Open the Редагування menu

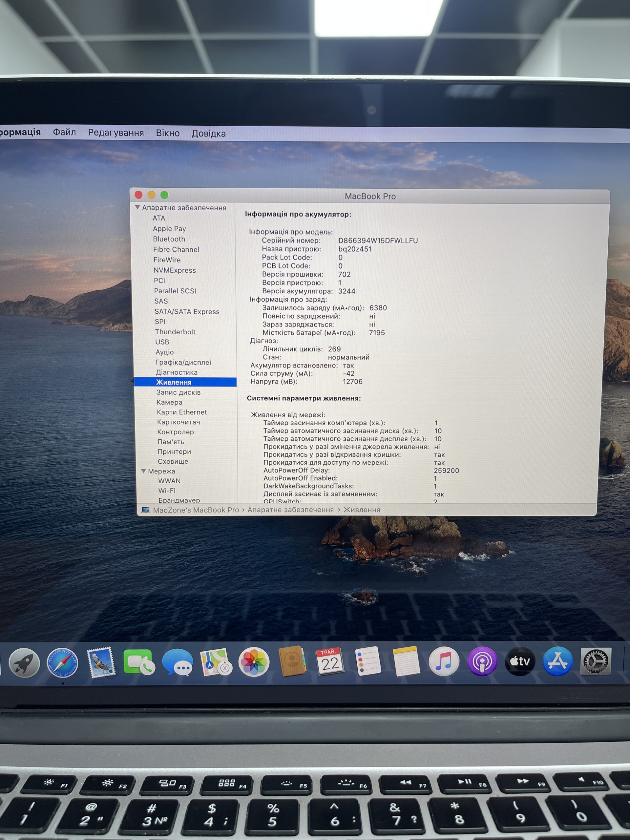(x=116, y=133)
